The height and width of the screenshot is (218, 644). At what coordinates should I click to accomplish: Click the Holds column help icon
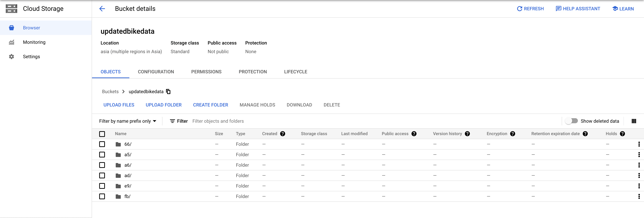(x=622, y=134)
